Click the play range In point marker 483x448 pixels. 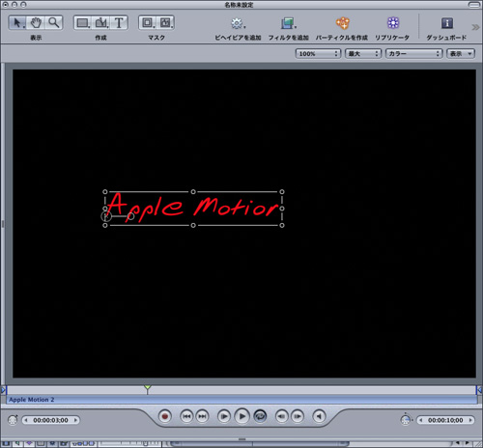coord(3,390)
